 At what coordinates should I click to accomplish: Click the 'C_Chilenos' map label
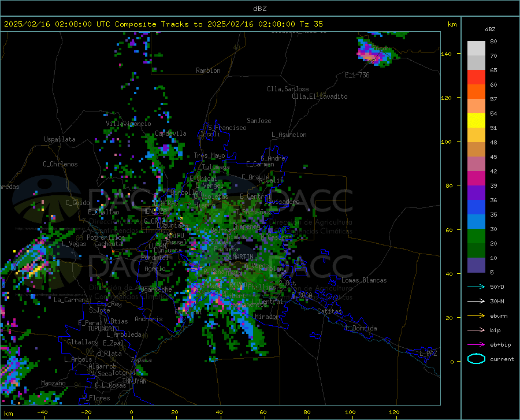coord(60,164)
